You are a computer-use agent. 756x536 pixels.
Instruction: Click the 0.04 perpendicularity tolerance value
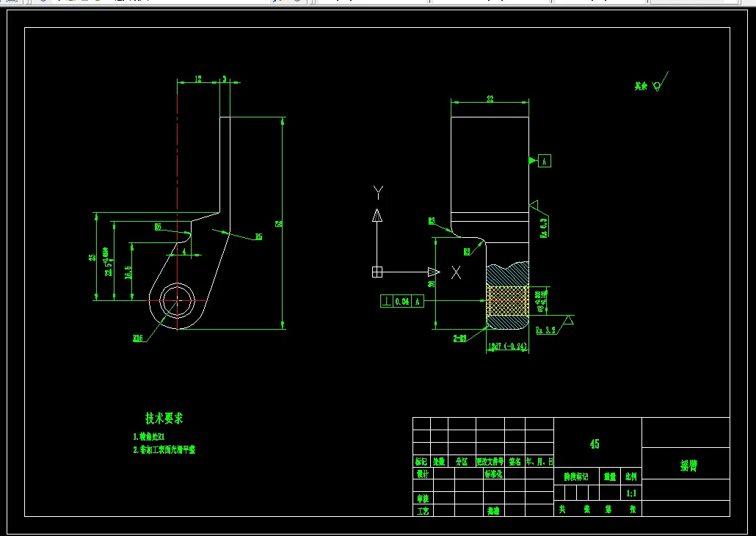(402, 302)
